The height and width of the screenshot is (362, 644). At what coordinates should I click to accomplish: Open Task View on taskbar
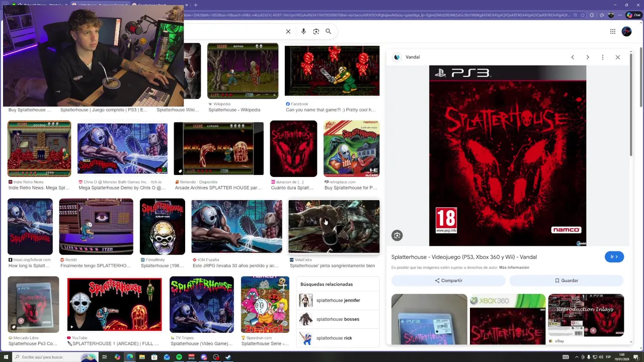click(x=105, y=357)
